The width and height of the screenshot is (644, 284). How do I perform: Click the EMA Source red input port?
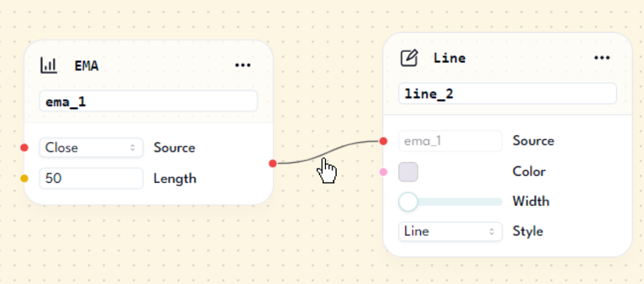pyautogui.click(x=24, y=148)
